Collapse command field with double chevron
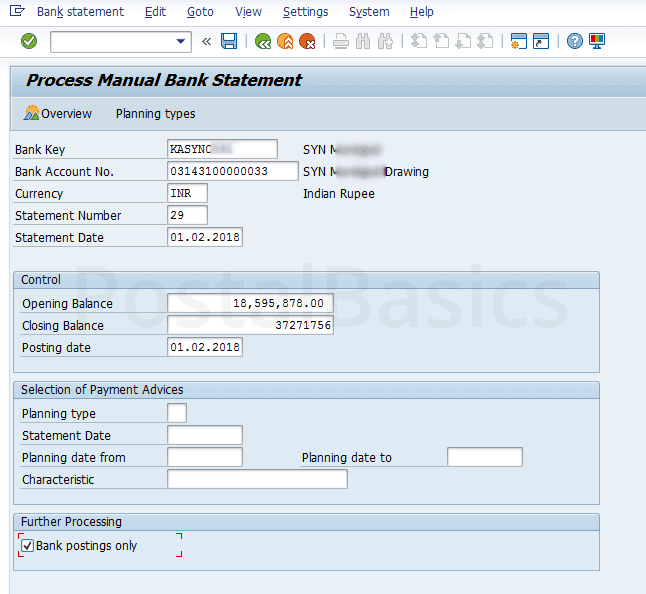The image size is (646, 594). tap(207, 41)
